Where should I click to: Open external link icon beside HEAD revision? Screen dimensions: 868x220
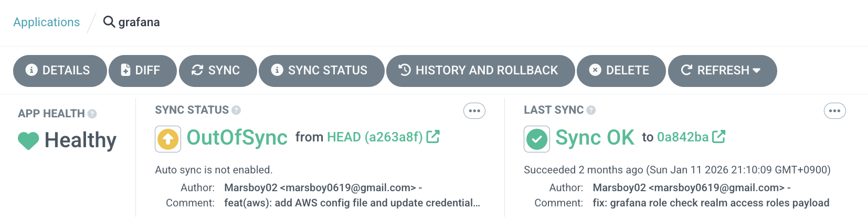pyautogui.click(x=433, y=137)
